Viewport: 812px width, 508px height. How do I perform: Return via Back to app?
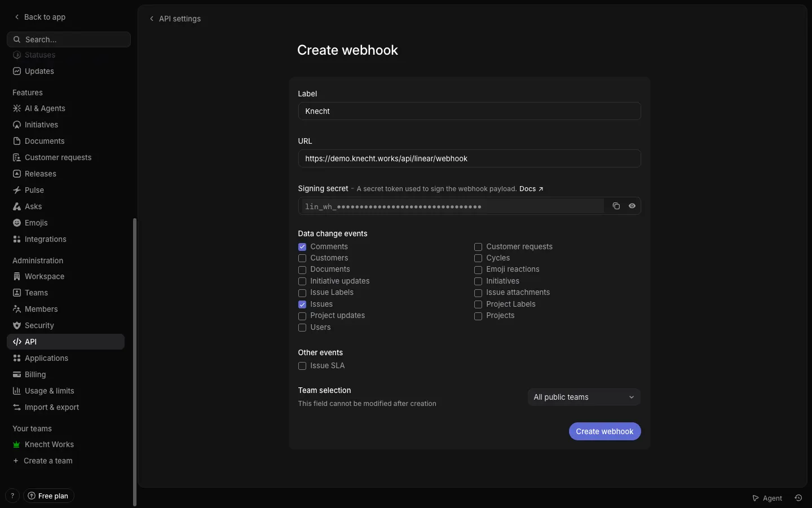click(x=39, y=17)
